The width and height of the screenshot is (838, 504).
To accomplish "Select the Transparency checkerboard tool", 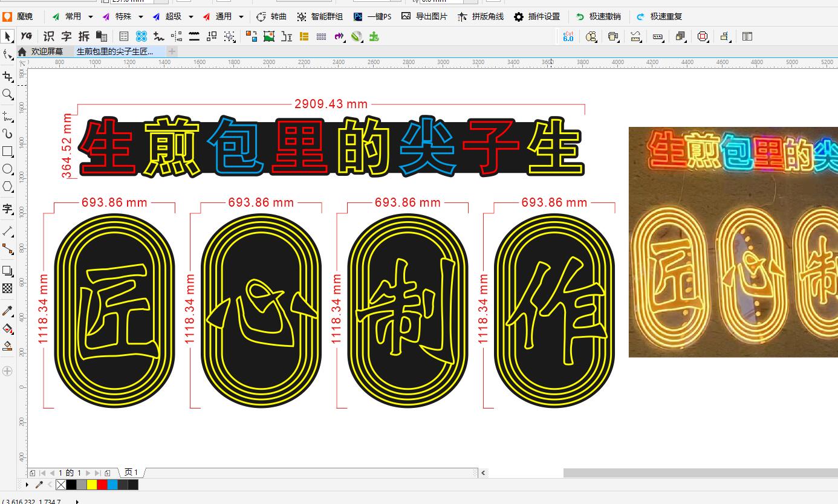I will point(7,288).
